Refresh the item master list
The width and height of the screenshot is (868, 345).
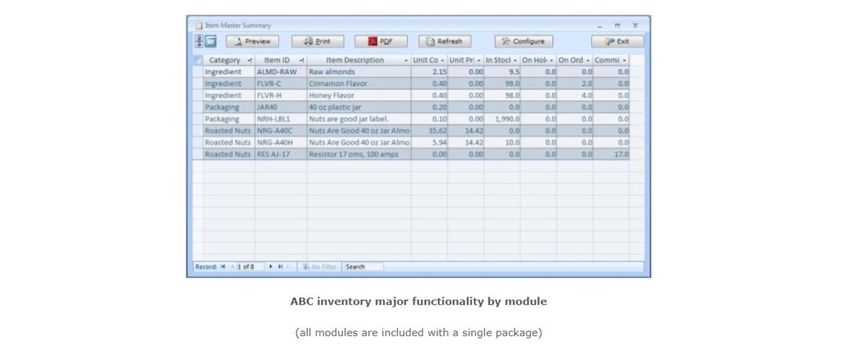click(445, 41)
